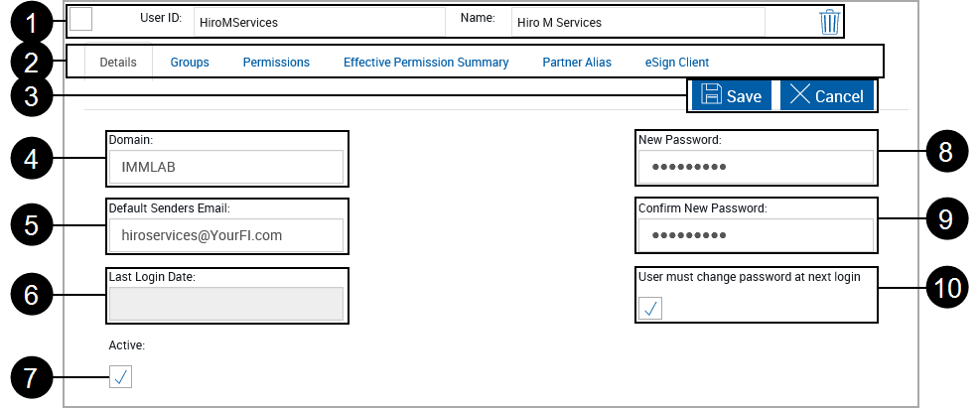Switch to the eSign Client tab

[677, 63]
